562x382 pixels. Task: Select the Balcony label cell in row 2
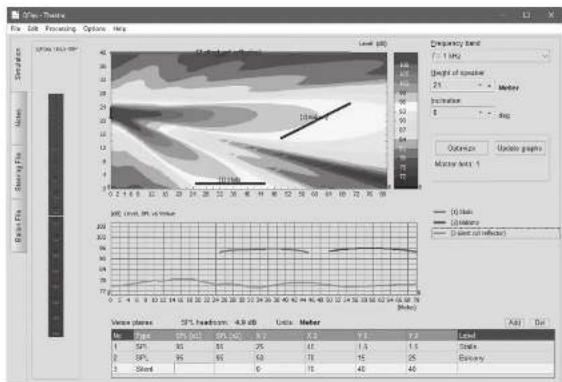point(505,358)
